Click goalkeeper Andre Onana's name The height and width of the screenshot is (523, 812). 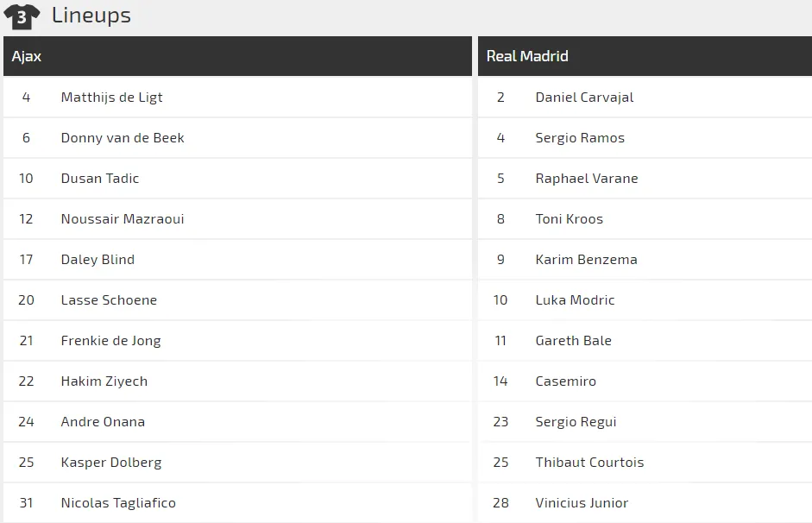pos(103,422)
